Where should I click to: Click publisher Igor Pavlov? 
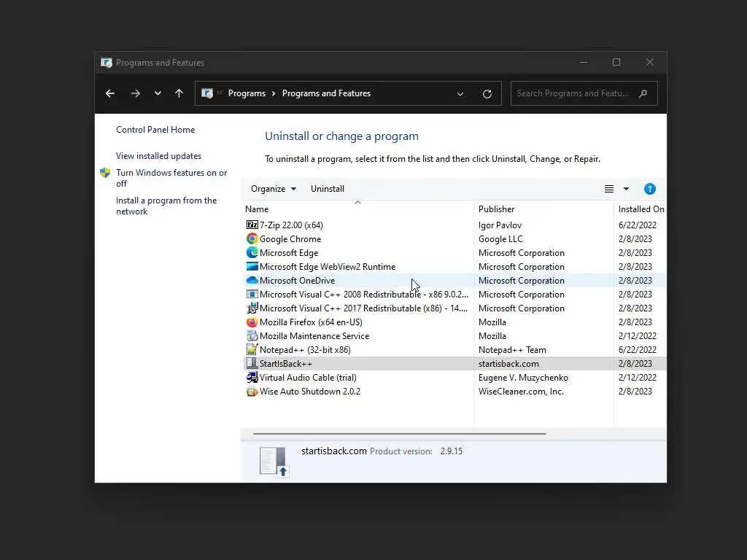point(500,225)
